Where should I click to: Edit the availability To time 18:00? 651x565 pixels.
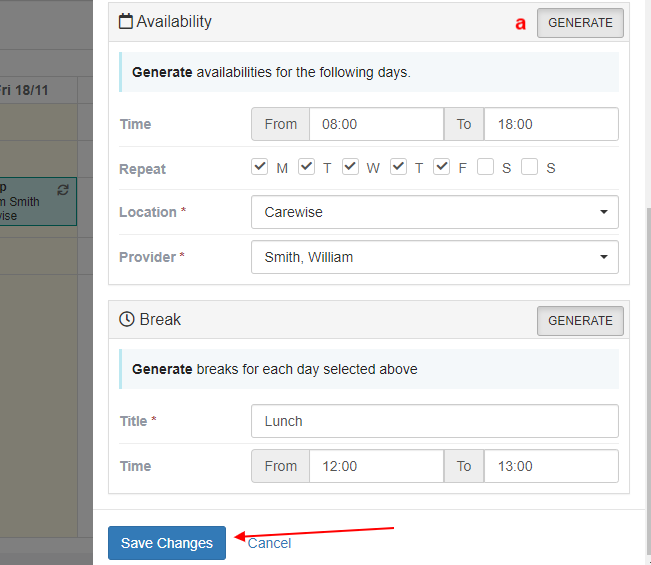pos(551,124)
